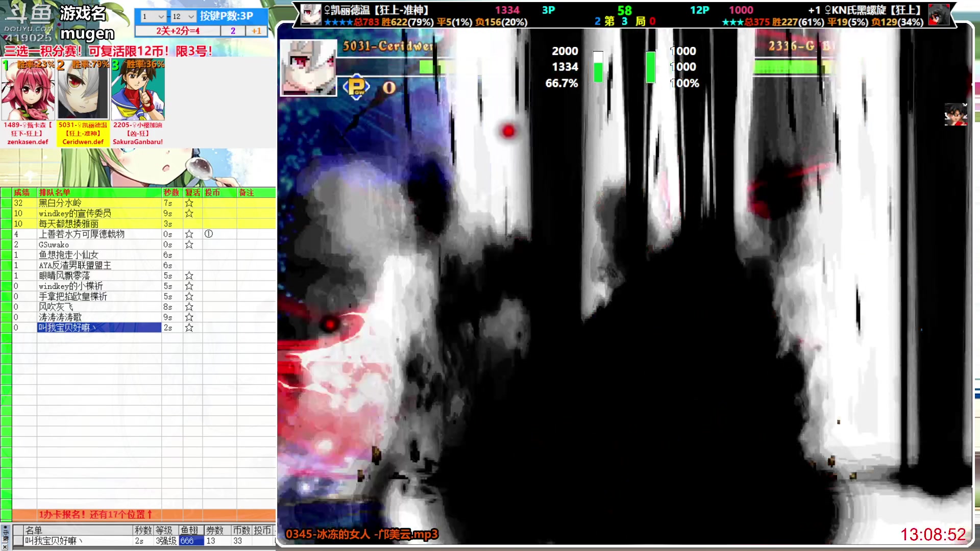Viewport: 980px width, 551px height.
Task: Close the bottom panel with X icon
Action: 5,546
